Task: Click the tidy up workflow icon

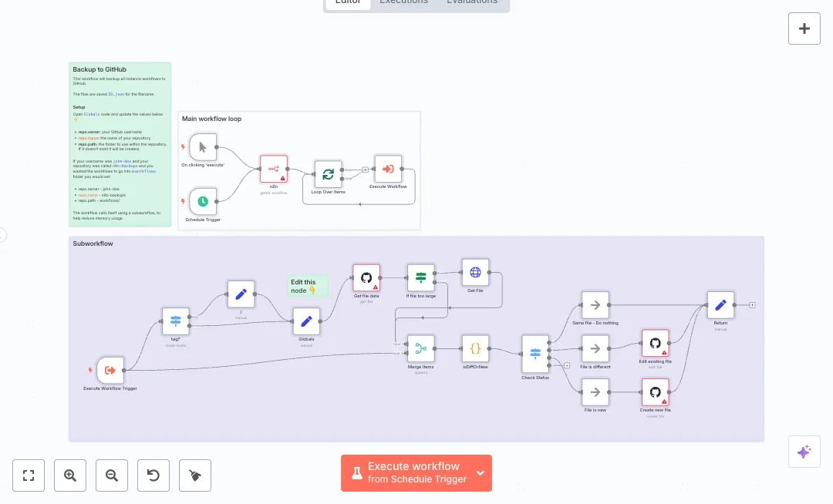Action: point(194,475)
